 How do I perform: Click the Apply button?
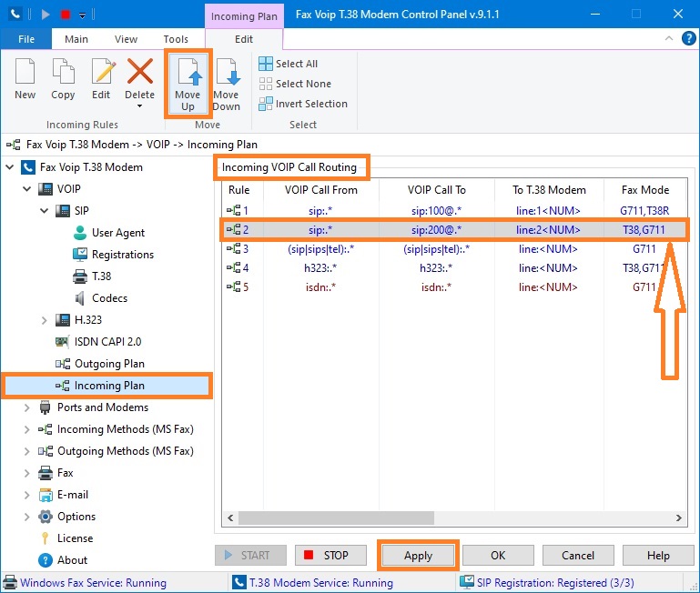(x=419, y=556)
